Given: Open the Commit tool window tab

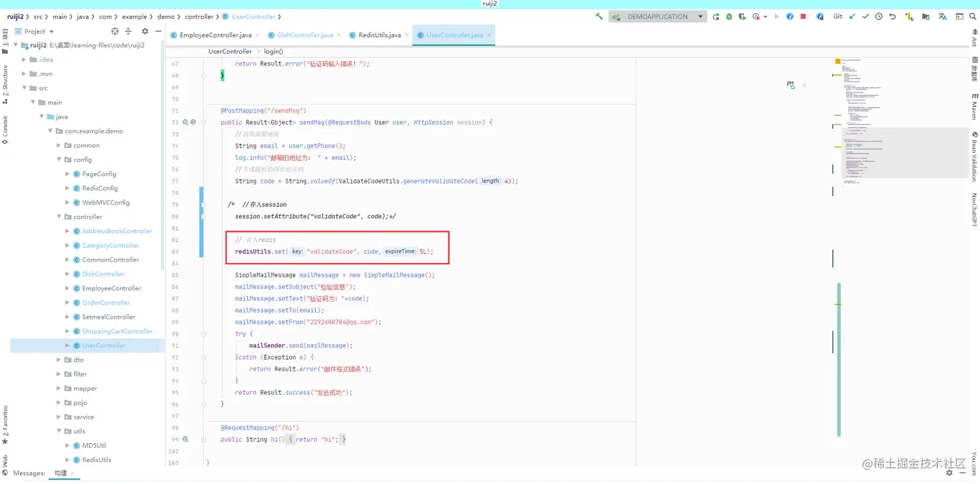Looking at the screenshot, I should pos(5,130).
